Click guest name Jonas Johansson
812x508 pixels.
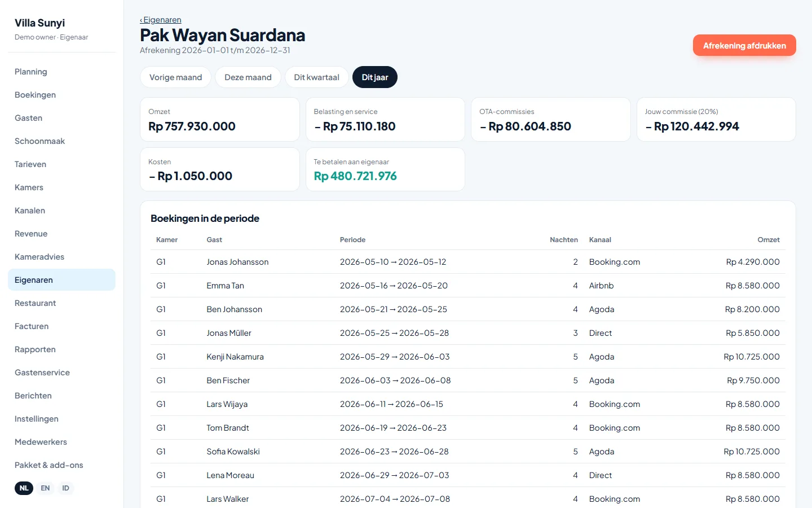[237, 262]
